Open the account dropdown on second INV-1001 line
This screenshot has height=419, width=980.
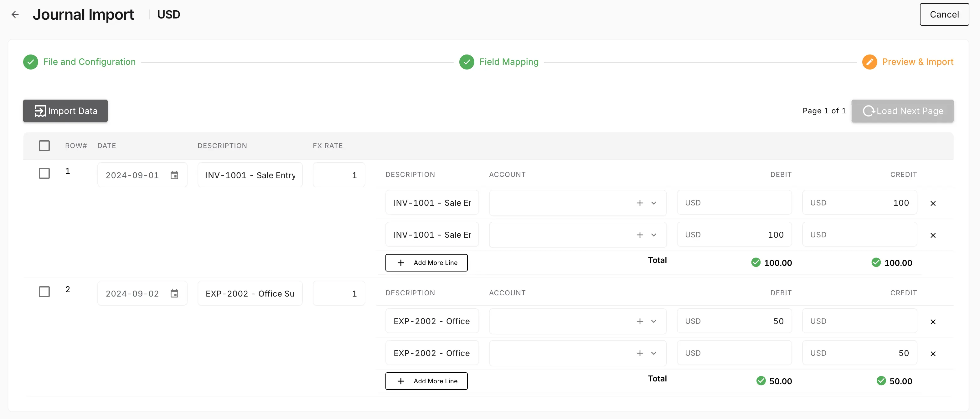654,235
